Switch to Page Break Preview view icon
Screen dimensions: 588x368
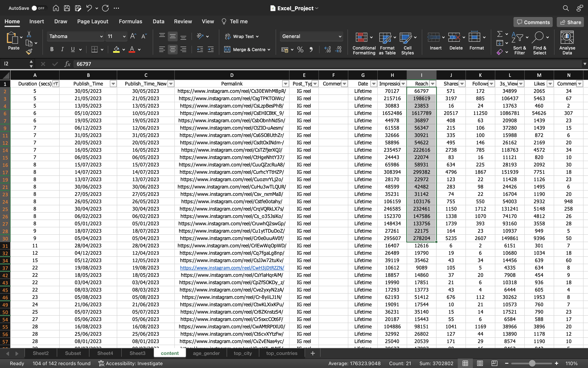pyautogui.click(x=494, y=363)
